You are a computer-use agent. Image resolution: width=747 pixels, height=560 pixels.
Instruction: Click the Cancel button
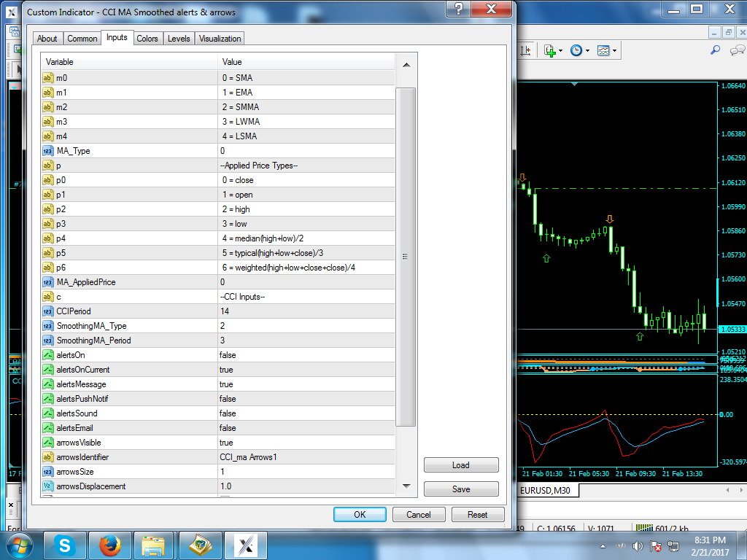pyautogui.click(x=418, y=514)
